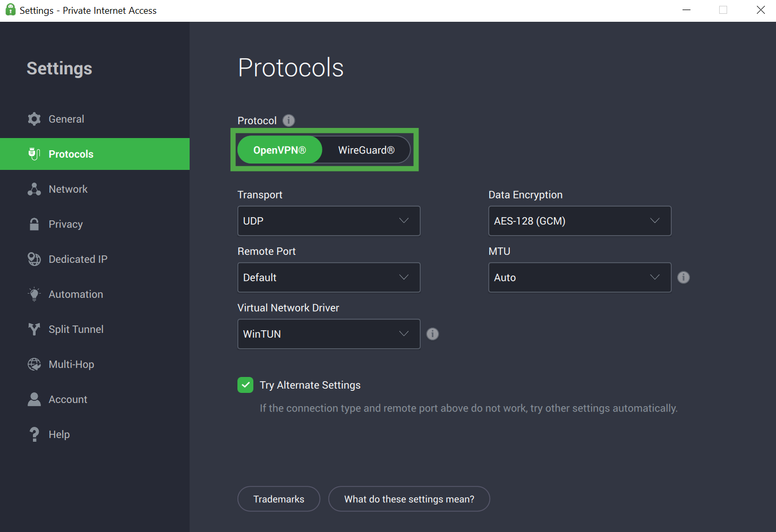Image resolution: width=776 pixels, height=532 pixels.
Task: Open the Transport dropdown showing UDP
Action: (329, 221)
